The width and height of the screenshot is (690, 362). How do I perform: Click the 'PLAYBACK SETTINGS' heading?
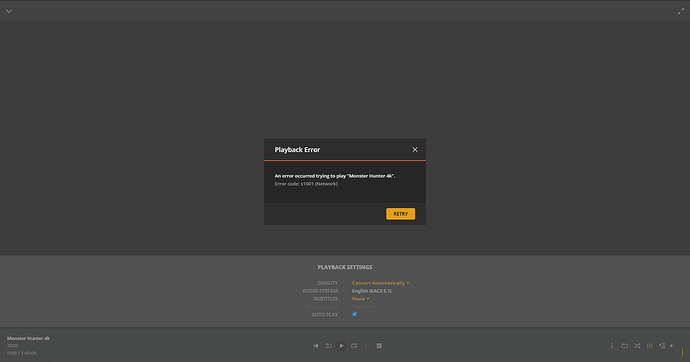(x=345, y=267)
